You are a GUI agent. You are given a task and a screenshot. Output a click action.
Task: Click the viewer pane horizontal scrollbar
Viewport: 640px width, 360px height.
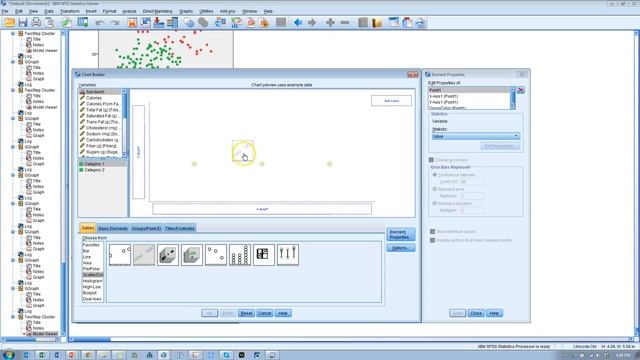tap(351, 339)
